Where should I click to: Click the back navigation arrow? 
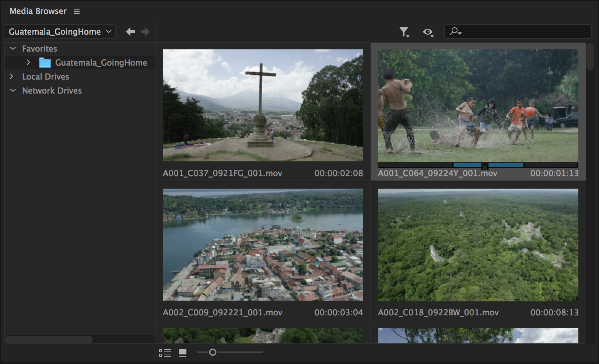(130, 32)
